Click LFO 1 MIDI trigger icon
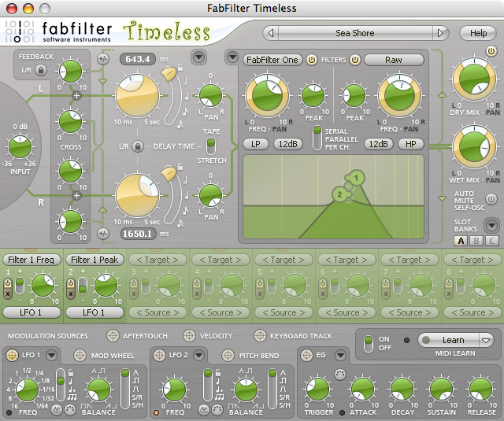504x421 pixels. pyautogui.click(x=70, y=409)
